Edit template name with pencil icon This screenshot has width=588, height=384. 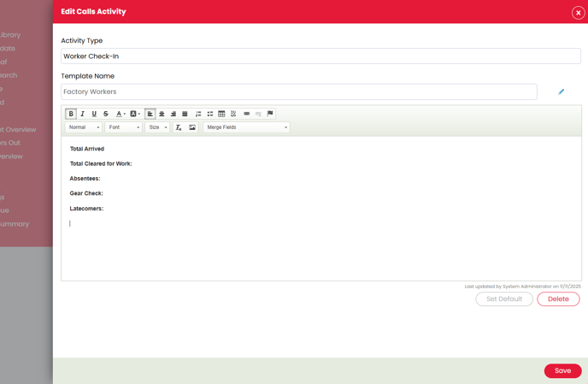(x=562, y=92)
